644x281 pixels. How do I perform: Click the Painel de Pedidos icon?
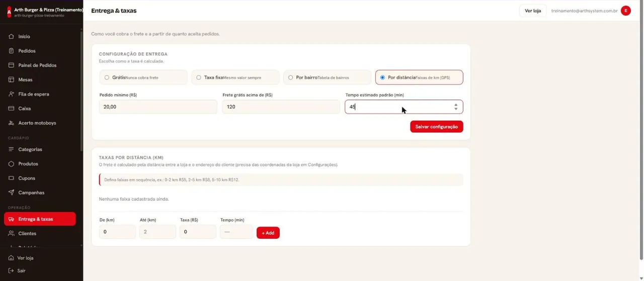(11, 65)
